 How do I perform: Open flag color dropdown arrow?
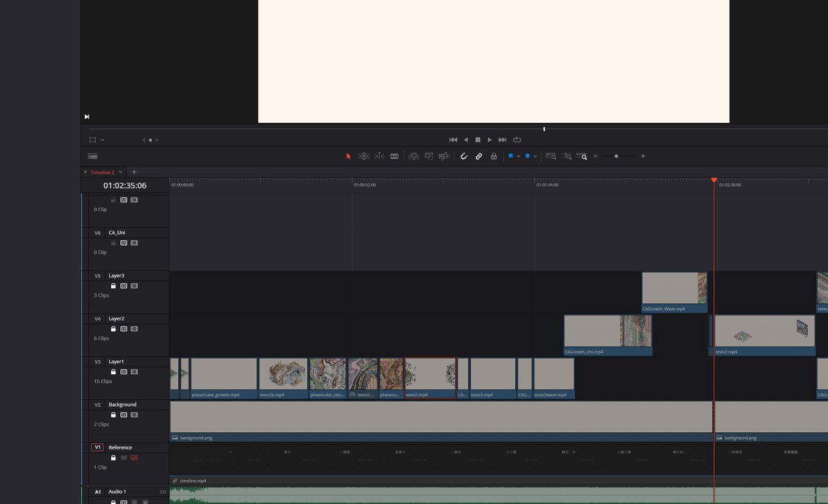(519, 156)
